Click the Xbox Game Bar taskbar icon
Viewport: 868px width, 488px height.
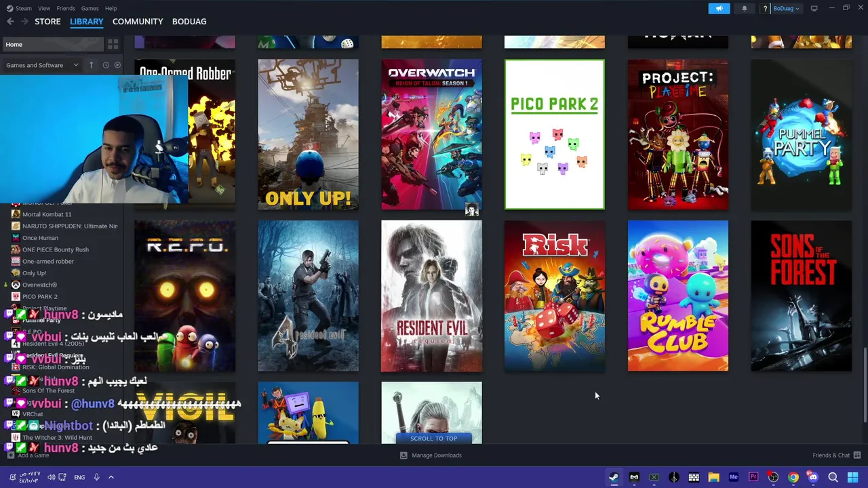tap(654, 477)
